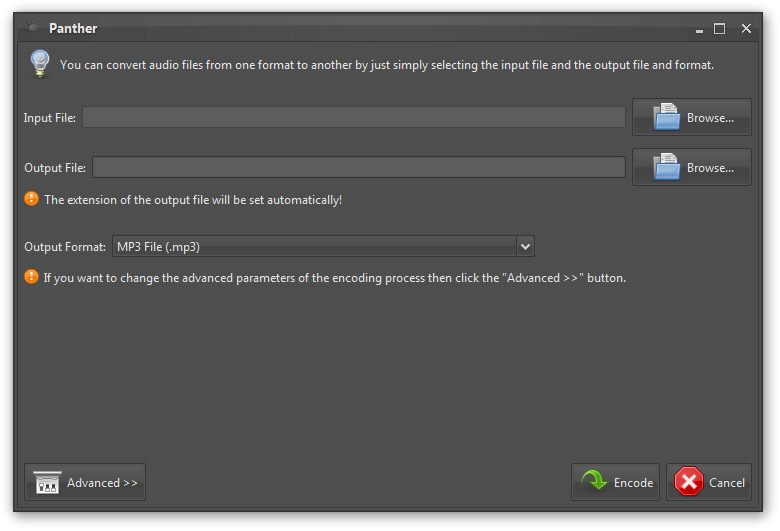
Task: Click inside the Output File text field
Action: point(358,168)
